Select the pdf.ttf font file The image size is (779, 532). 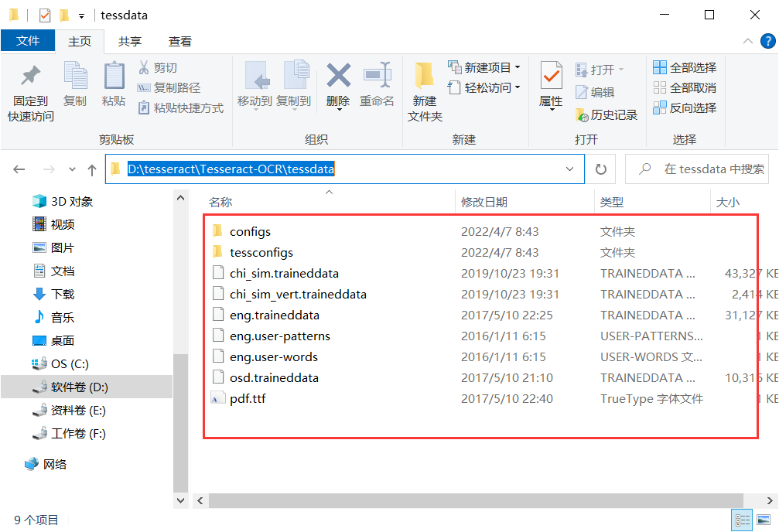point(248,398)
